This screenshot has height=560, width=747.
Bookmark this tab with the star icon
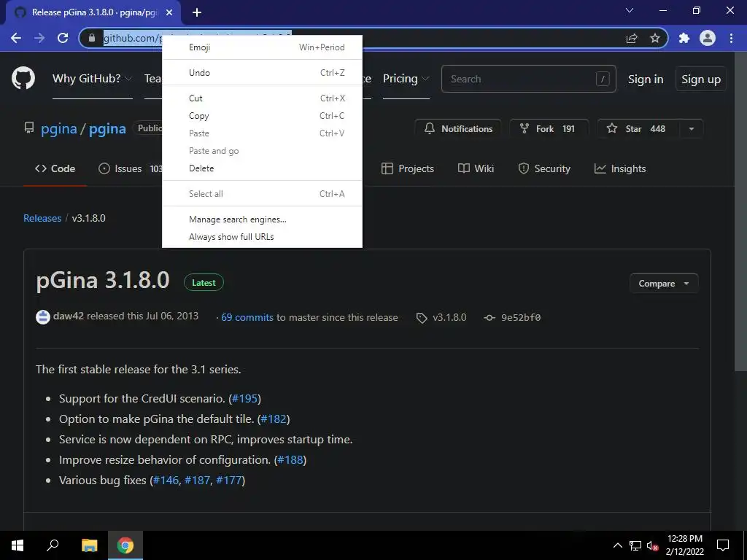(x=655, y=38)
